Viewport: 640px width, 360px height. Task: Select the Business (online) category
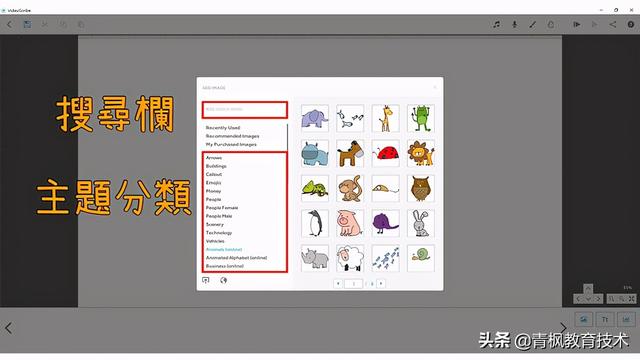(x=225, y=266)
